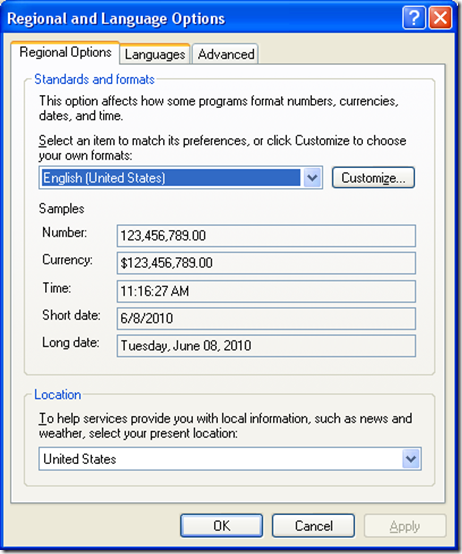
Task: Close the Regional and Language Options dialog
Action: tap(440, 17)
